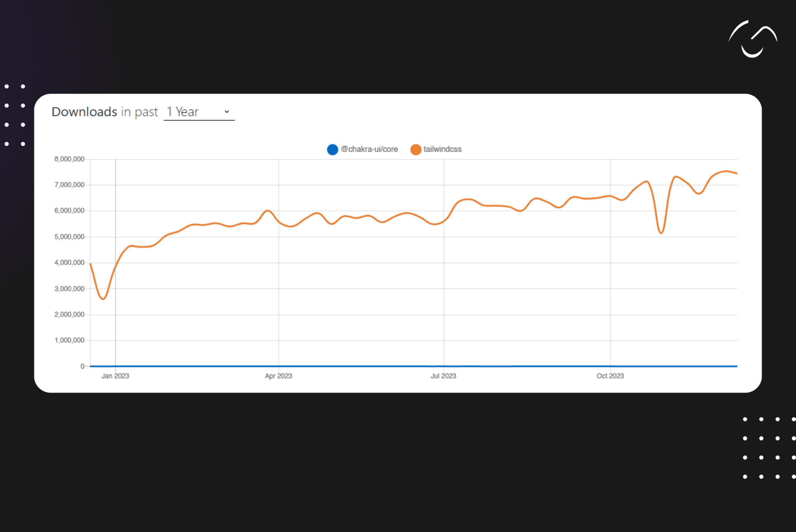Select the Oct 2023 x-axis label
This screenshot has width=796, height=532.
(610, 376)
